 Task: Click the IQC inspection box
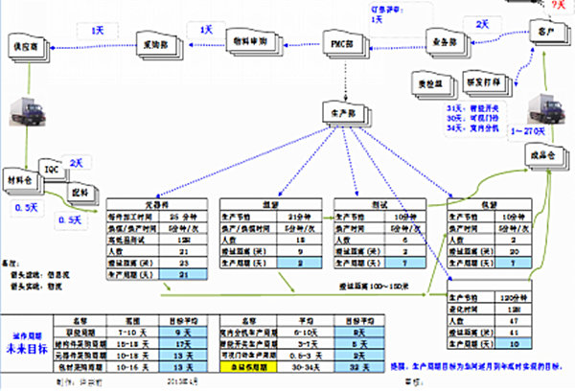click(x=52, y=169)
